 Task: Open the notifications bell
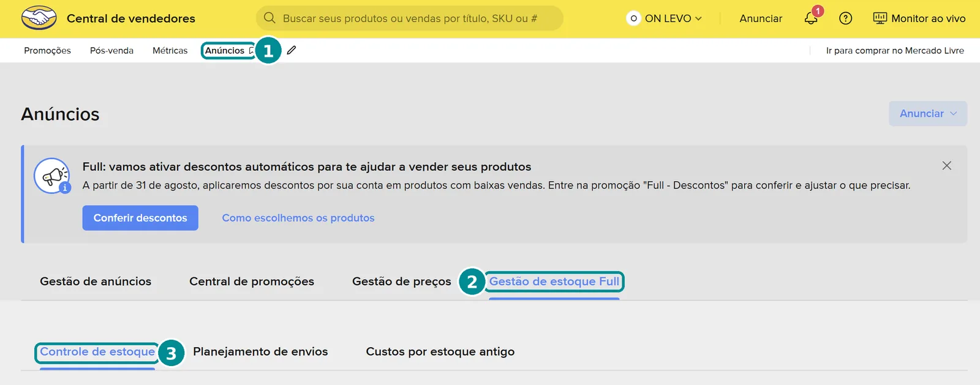point(811,18)
